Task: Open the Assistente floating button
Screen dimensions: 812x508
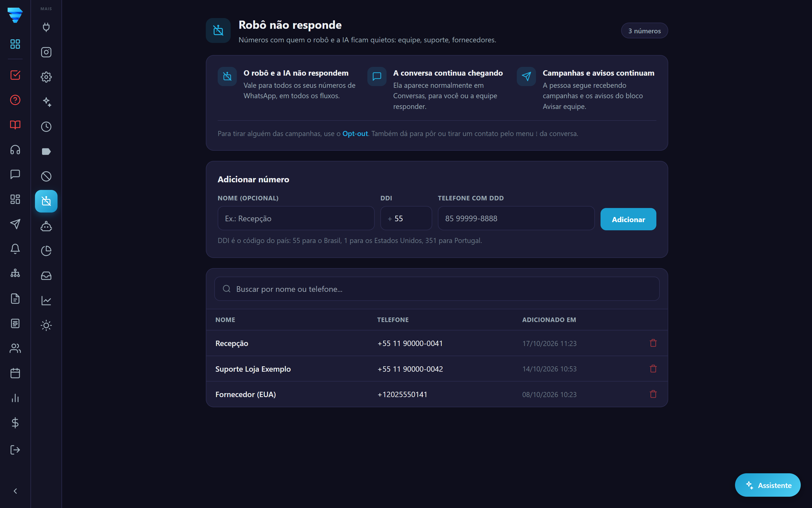Action: point(768,485)
